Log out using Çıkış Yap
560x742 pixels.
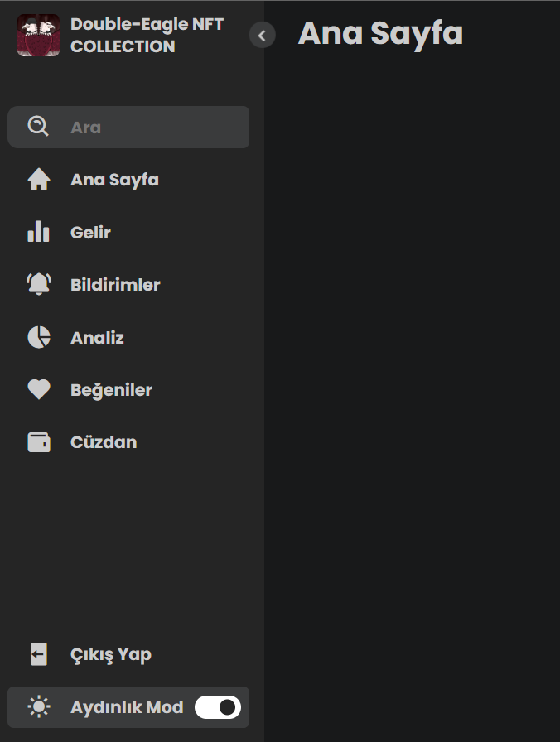(110, 654)
